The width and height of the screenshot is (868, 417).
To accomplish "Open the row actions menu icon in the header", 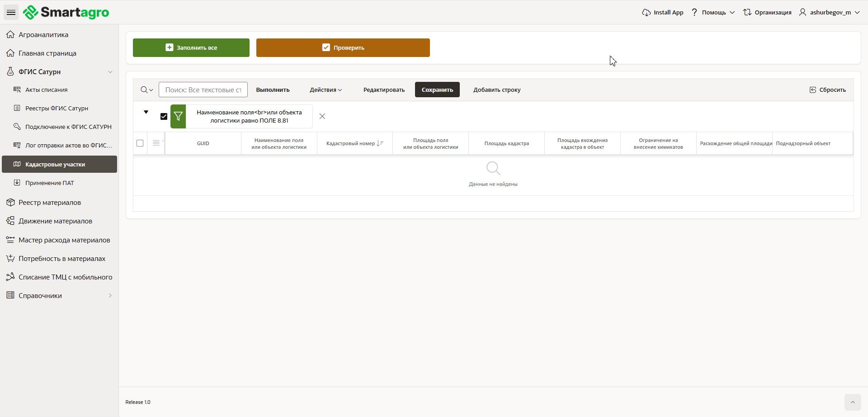I will click(156, 143).
